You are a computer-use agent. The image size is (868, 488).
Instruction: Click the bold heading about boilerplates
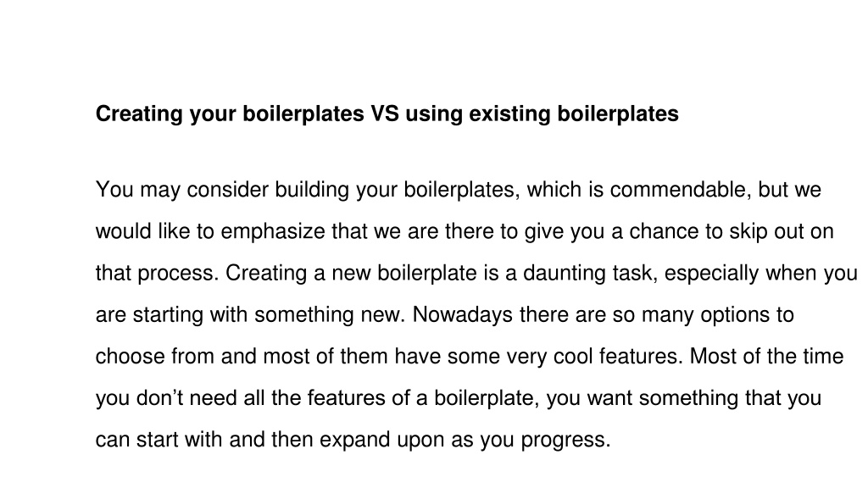click(x=387, y=114)
